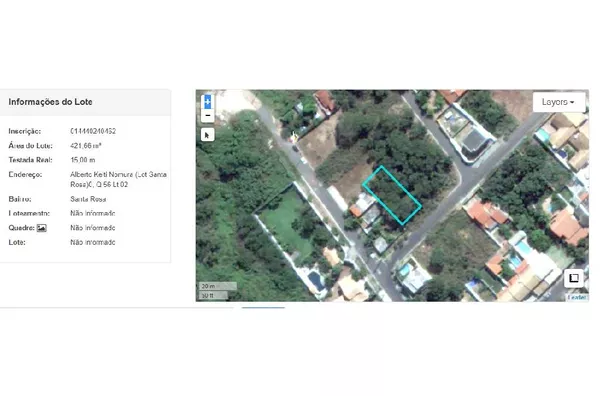Select the highlighted cyan lot outline
The image size is (600, 396).
(x=392, y=195)
